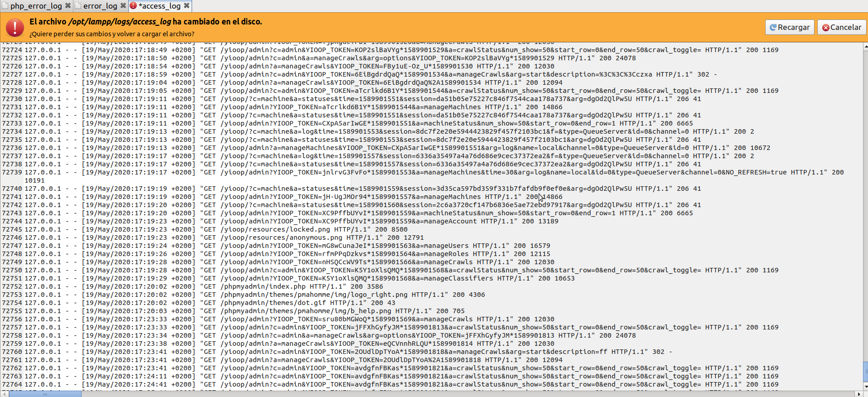Image resolution: width=868 pixels, height=397 pixels.
Task: Close the error_log tab
Action: (123, 6)
